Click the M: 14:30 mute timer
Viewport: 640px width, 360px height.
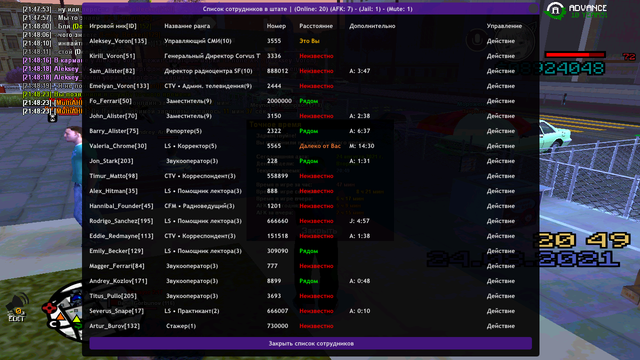[362, 146]
